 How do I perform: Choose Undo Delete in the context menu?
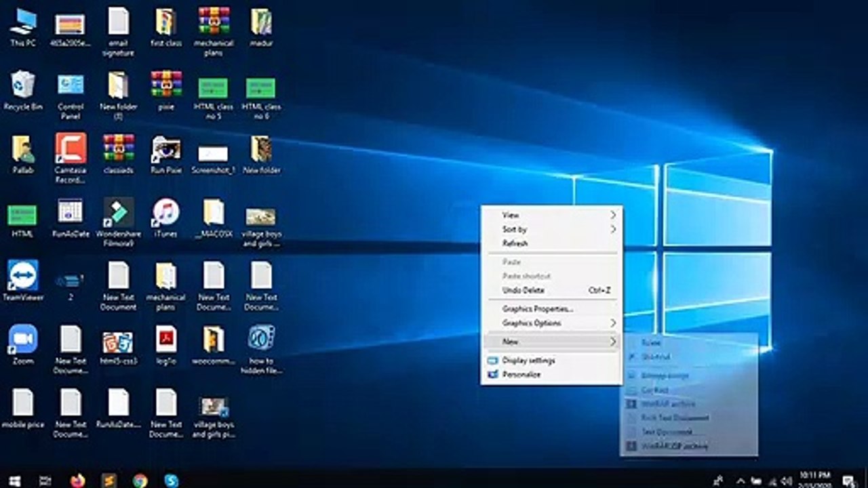click(x=551, y=290)
